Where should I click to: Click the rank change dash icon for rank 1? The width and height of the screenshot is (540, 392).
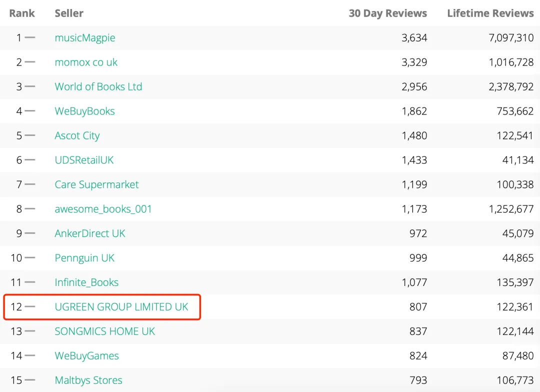[x=30, y=38]
